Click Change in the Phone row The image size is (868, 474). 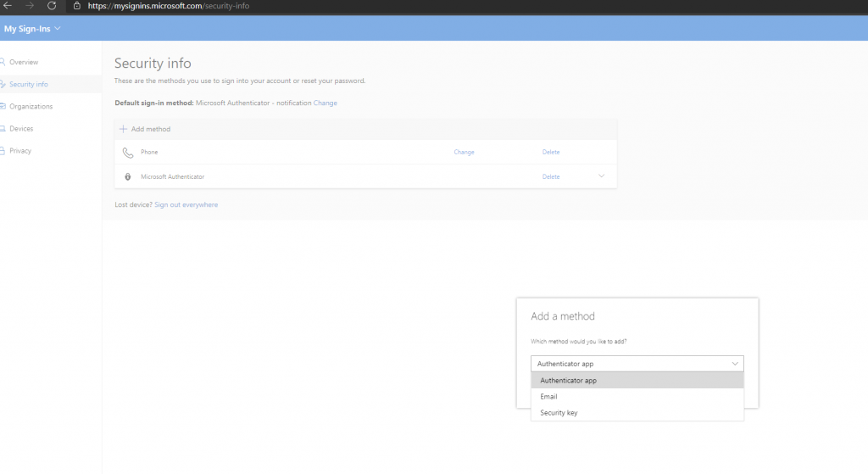[x=464, y=152]
